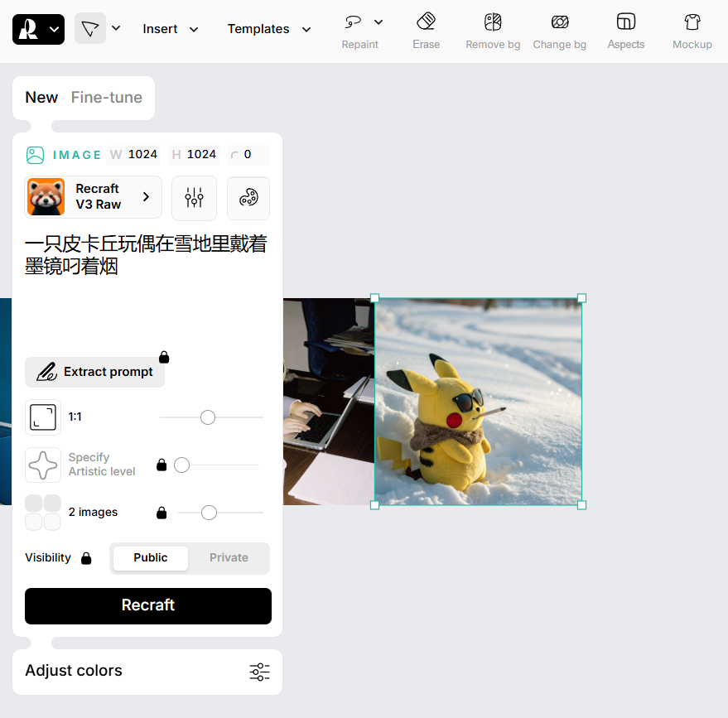
Task: Click the Remove bg tool
Action: (493, 31)
